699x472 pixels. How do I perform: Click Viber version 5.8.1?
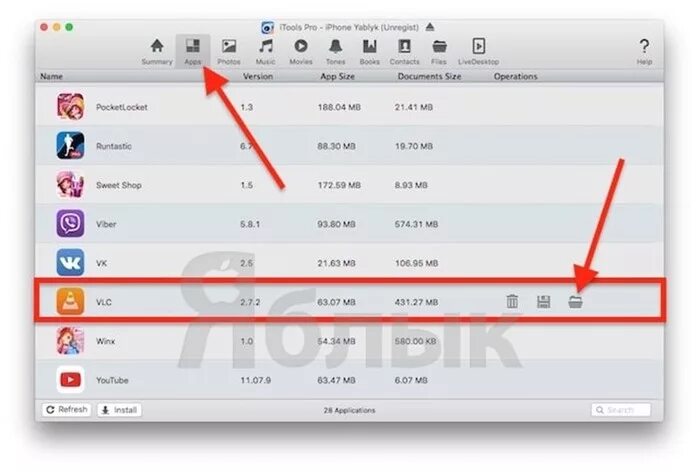[250, 224]
